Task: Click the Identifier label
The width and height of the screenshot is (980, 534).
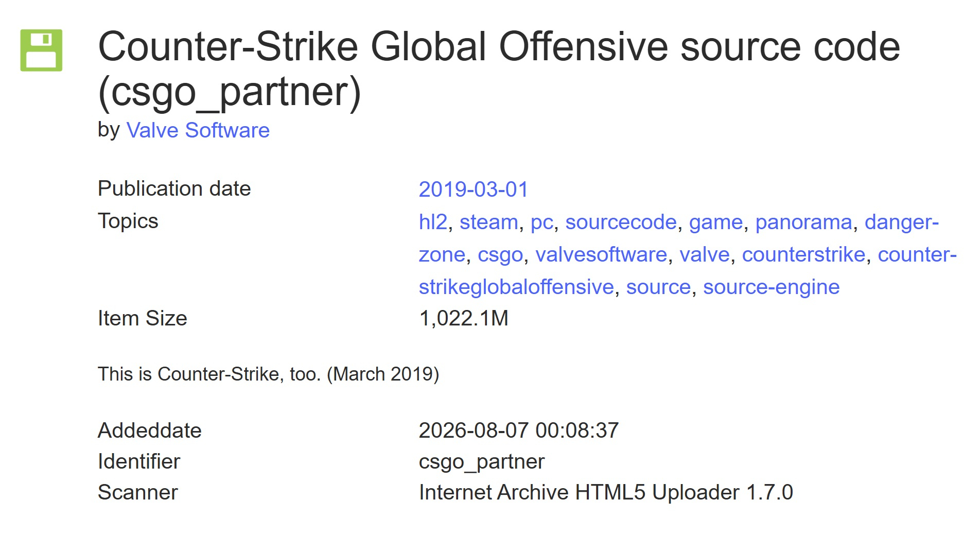Action: 139,461
